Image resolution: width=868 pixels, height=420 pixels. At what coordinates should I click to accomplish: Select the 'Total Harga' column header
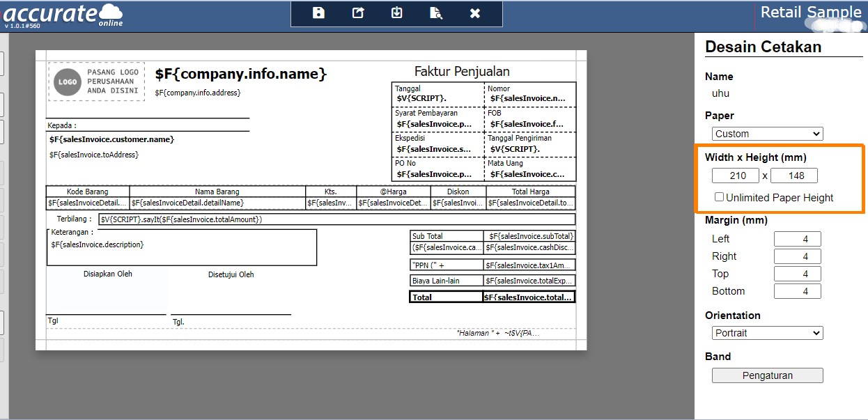(531, 192)
